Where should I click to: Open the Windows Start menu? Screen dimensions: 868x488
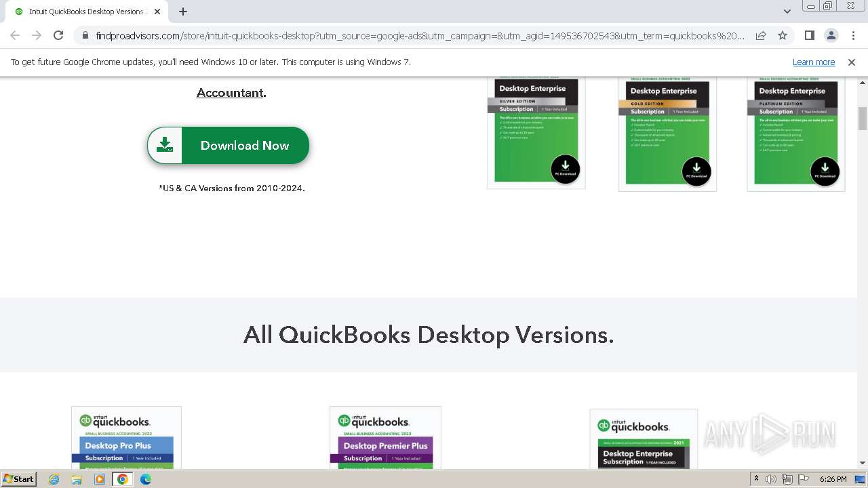19,479
